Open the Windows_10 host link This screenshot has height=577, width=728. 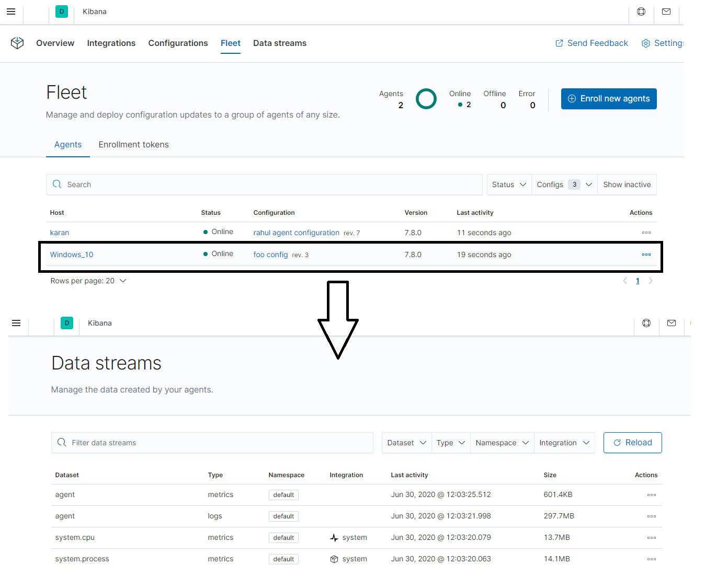72,255
